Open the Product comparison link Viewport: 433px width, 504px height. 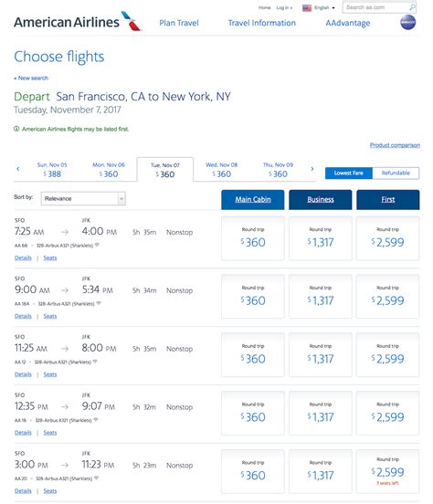pyautogui.click(x=395, y=145)
